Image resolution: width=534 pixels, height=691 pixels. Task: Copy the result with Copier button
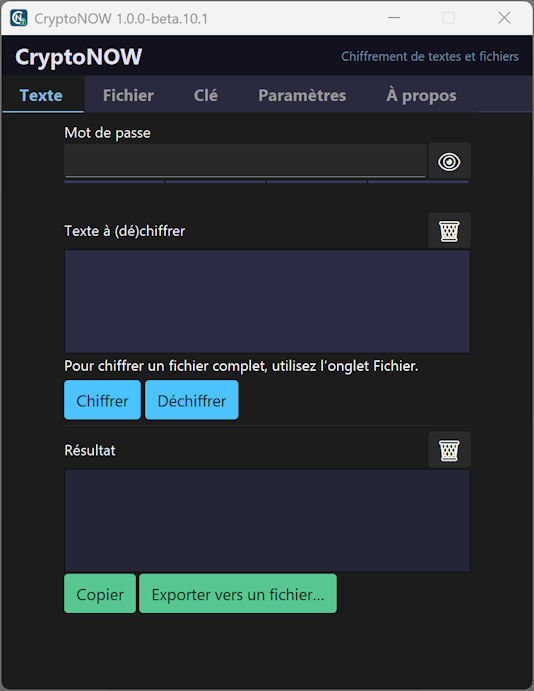(x=100, y=594)
